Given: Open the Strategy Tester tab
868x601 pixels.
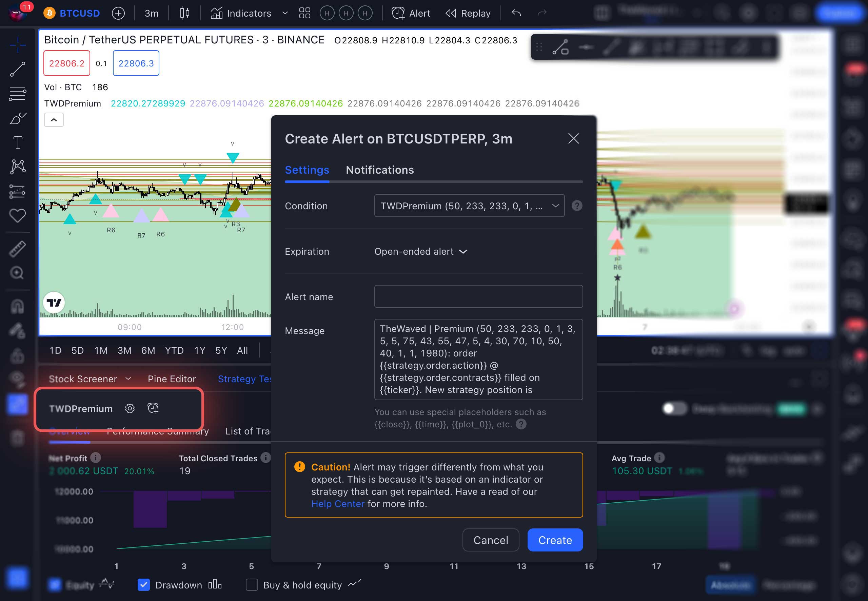Looking at the screenshot, I should [245, 379].
